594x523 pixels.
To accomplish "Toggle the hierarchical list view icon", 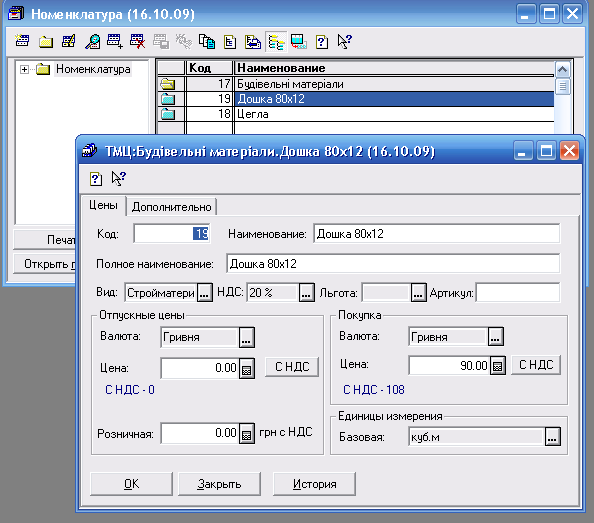I will coord(276,41).
